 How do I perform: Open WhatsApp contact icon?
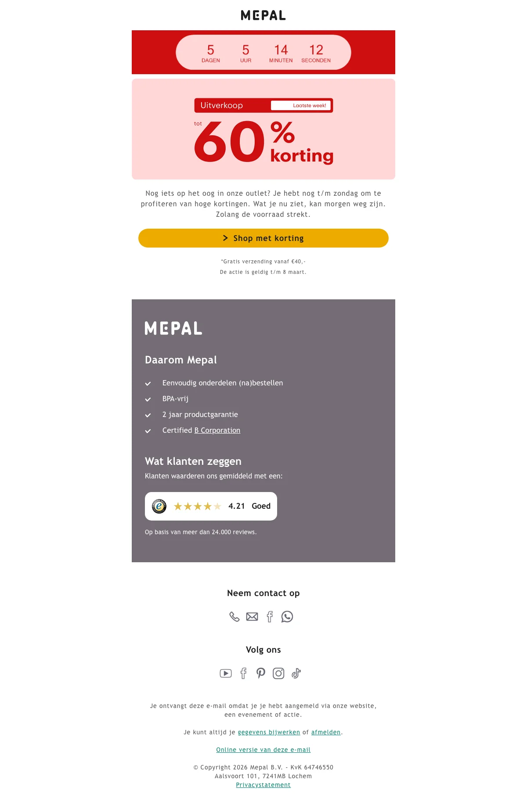287,617
